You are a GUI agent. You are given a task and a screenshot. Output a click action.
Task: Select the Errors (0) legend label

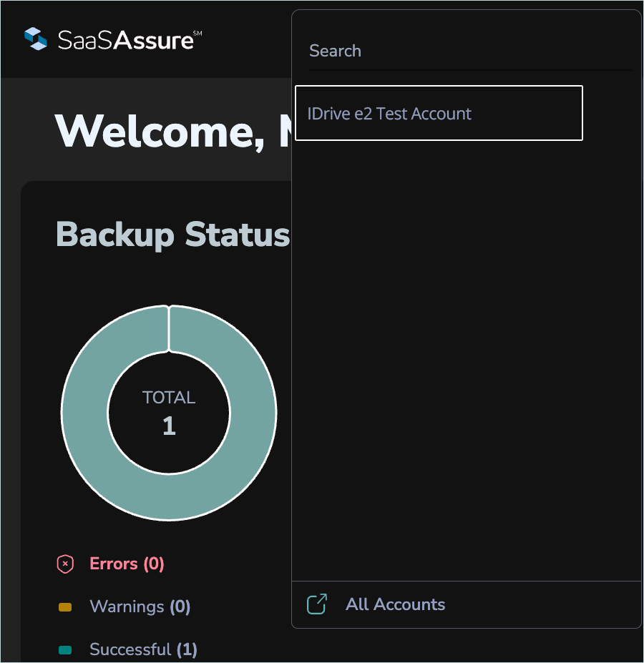127,564
